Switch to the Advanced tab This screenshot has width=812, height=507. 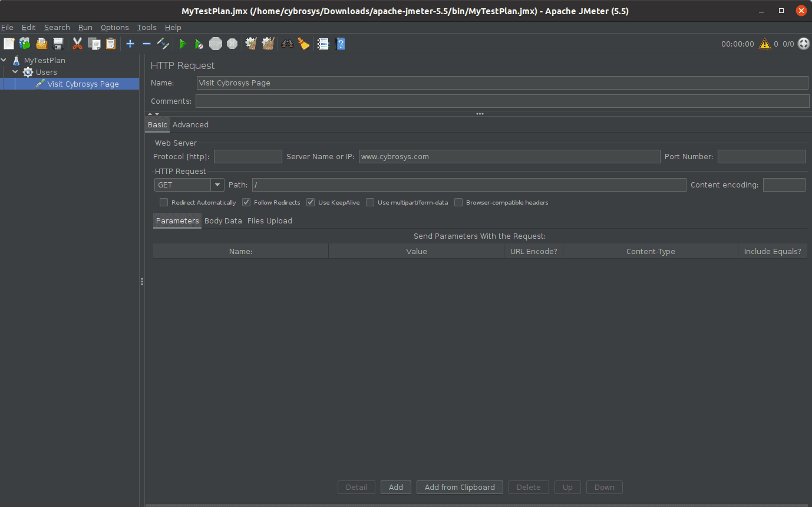pyautogui.click(x=190, y=124)
